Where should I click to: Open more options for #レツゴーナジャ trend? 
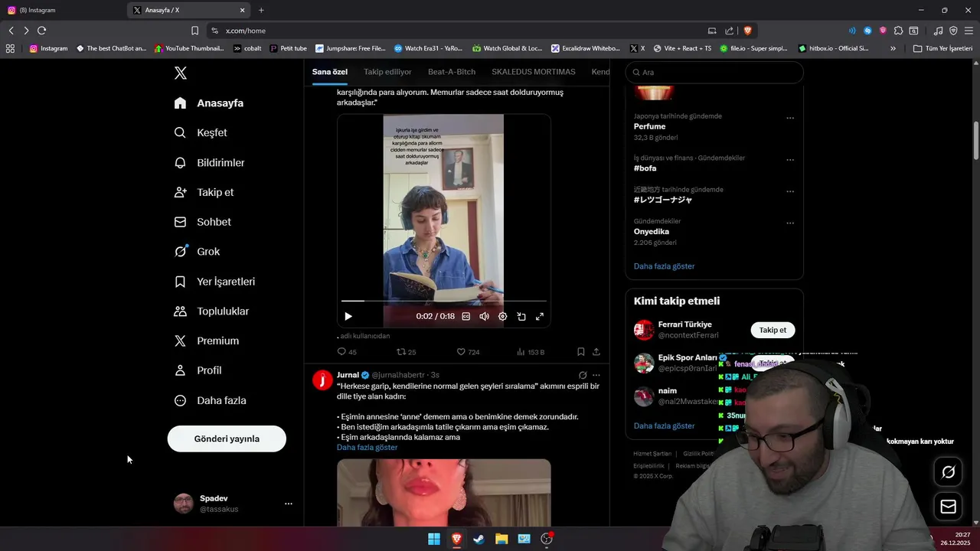[x=790, y=192]
